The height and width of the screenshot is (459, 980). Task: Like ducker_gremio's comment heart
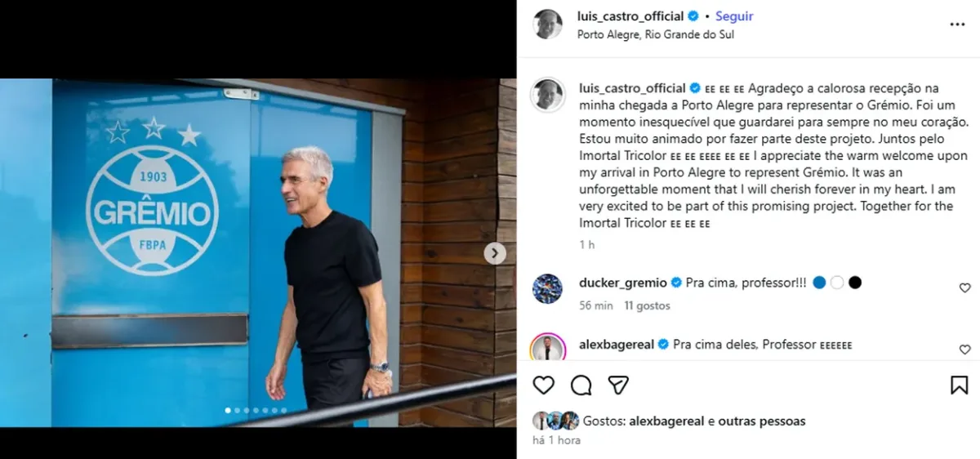(x=964, y=287)
